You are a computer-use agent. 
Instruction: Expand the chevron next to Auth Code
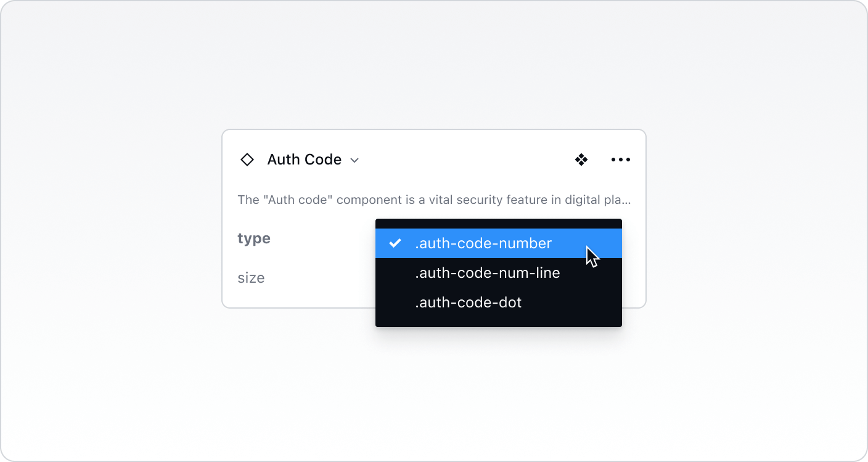(354, 161)
